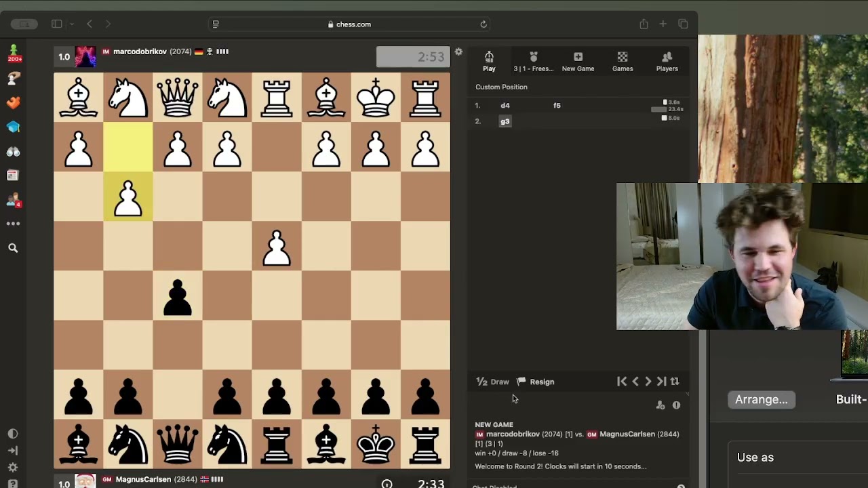Click webcam video overlay
Image resolution: width=868 pixels, height=488 pixels.
click(x=742, y=256)
